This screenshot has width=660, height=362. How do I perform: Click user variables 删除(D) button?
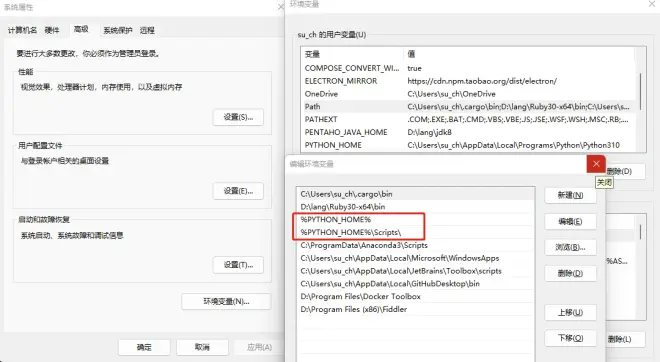[625, 171]
